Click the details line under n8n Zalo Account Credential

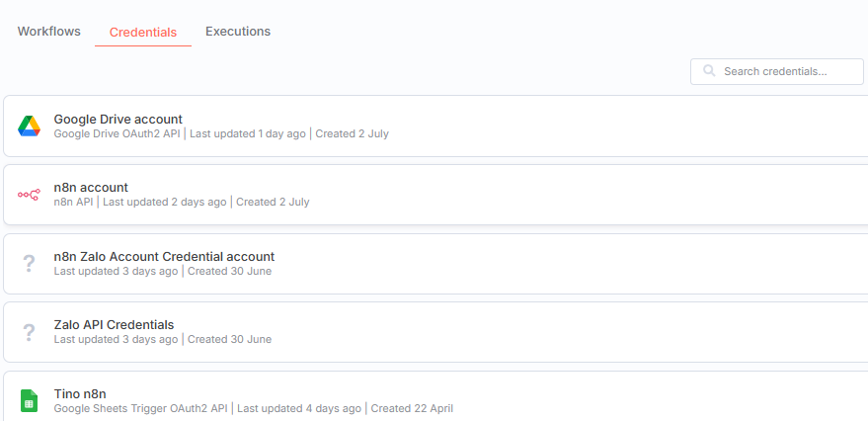click(163, 271)
